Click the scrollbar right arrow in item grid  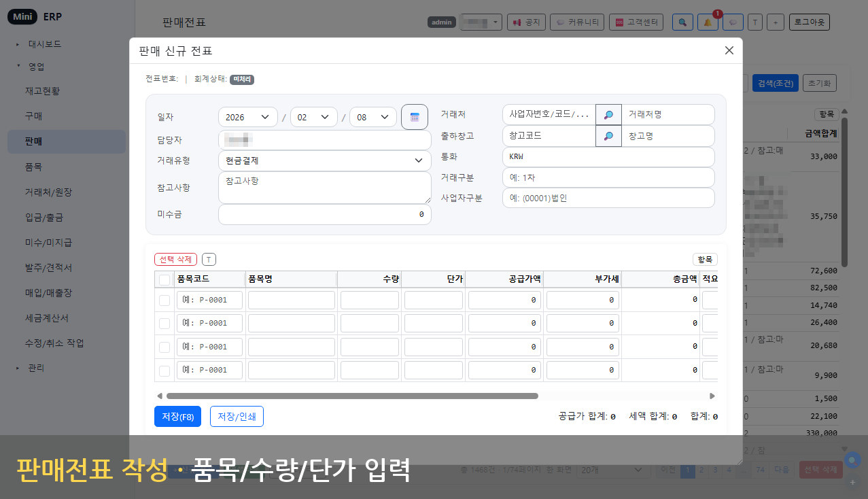click(712, 396)
